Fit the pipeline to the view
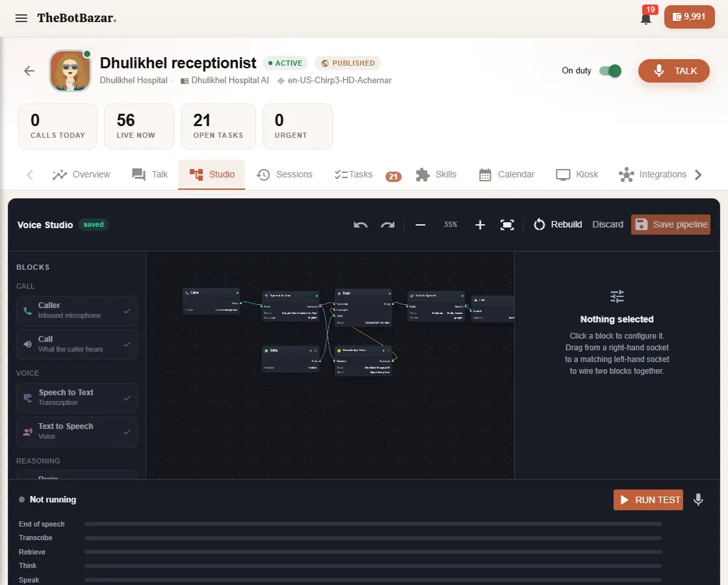 click(507, 225)
